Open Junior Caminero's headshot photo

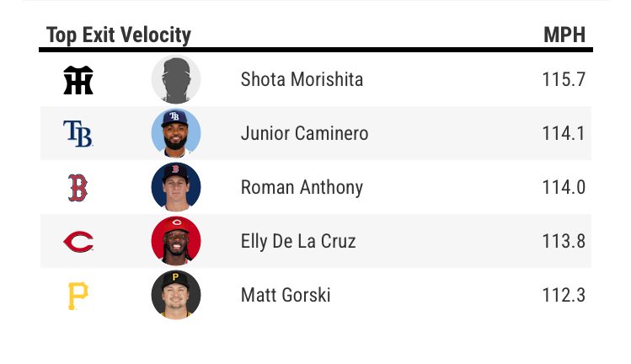[176, 134]
